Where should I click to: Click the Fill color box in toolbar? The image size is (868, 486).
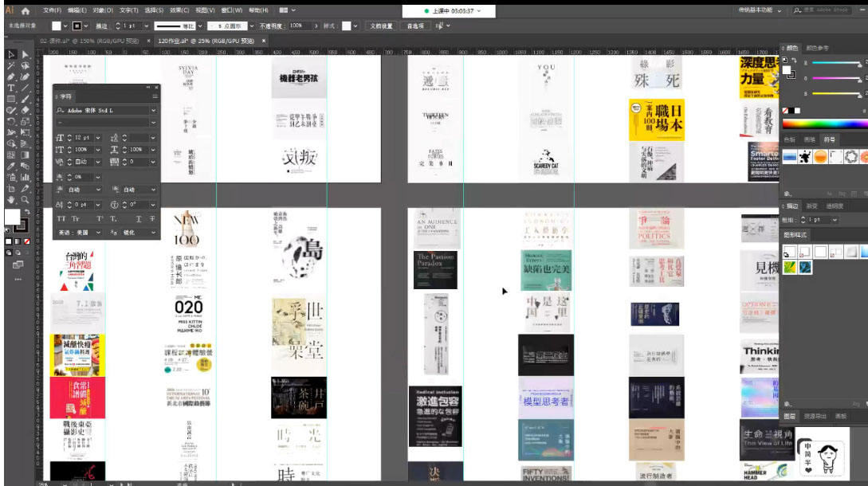point(12,217)
